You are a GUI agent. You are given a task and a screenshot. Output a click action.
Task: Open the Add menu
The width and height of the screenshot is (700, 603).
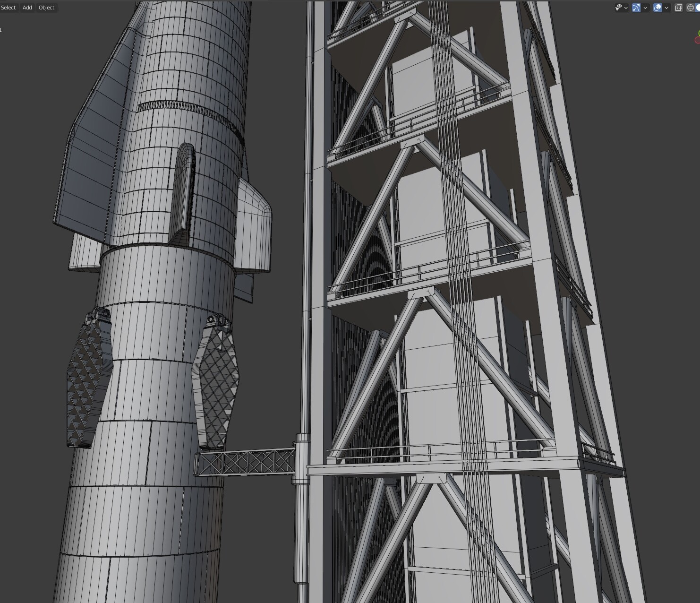point(26,7)
